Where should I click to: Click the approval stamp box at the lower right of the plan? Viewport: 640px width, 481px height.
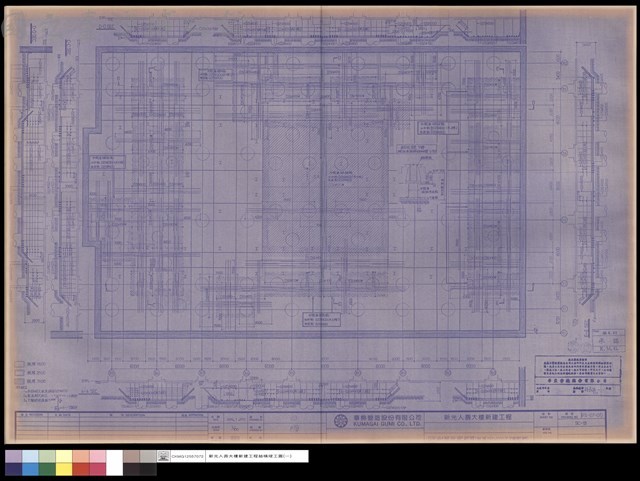(578, 375)
